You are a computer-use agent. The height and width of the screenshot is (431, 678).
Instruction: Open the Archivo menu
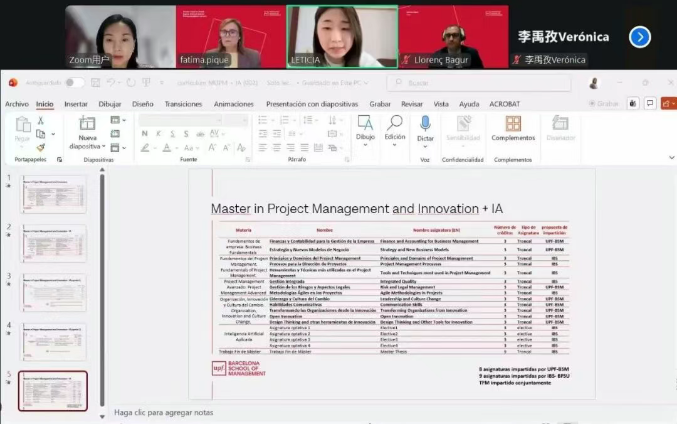17,104
